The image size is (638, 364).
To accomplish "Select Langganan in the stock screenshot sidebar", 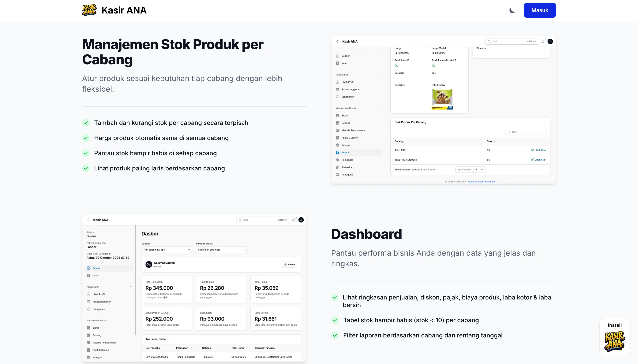I will coord(348,97).
